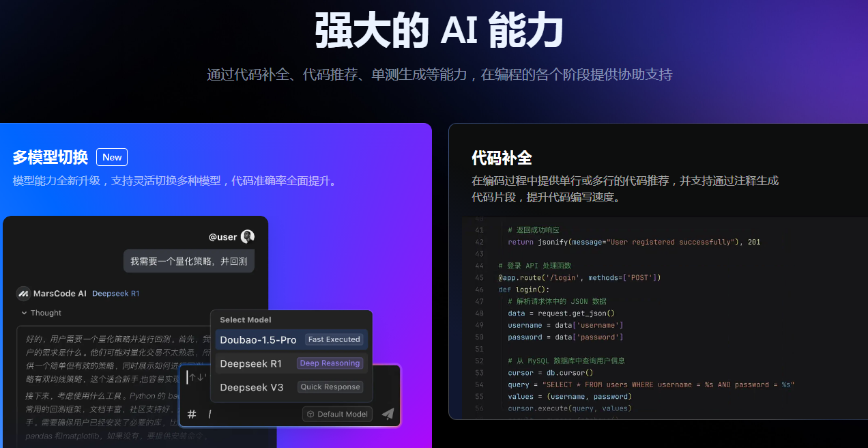Click the / slash command icon

(209, 413)
